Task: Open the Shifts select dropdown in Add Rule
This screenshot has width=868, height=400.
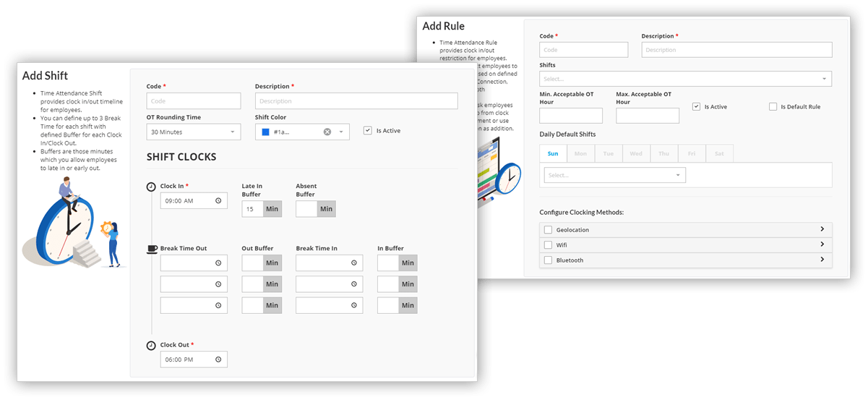Action: click(x=685, y=78)
